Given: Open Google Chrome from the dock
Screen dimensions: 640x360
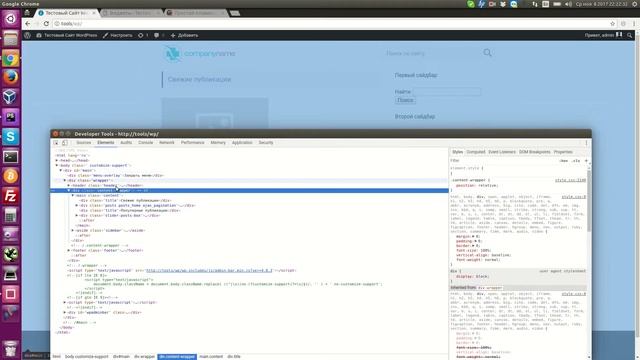Looking at the screenshot, I should click(x=11, y=58).
